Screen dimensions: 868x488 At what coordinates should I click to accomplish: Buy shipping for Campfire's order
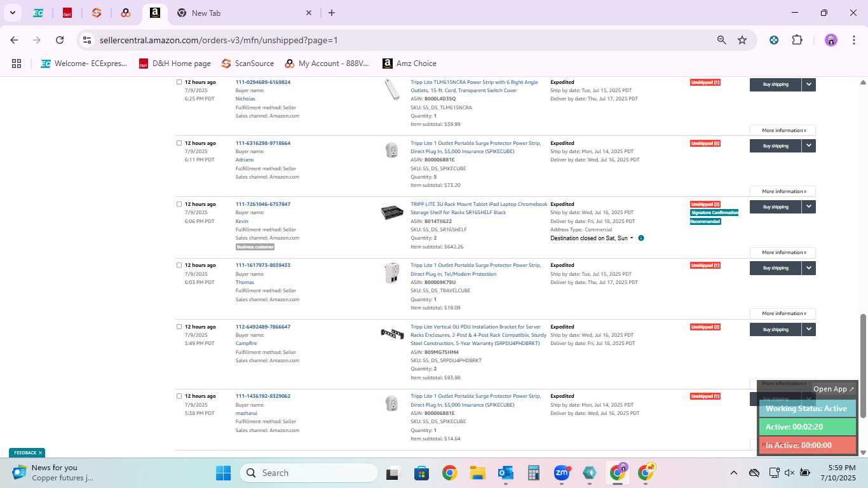point(775,329)
